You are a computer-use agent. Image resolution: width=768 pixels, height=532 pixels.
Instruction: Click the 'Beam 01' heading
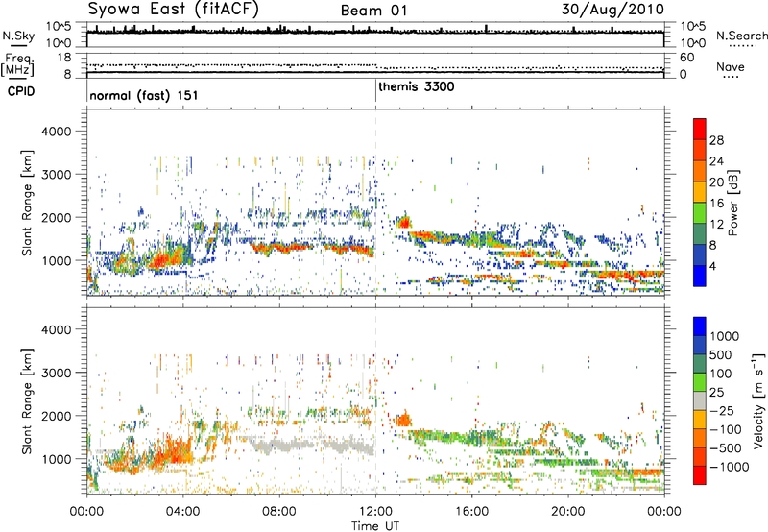coord(374,11)
